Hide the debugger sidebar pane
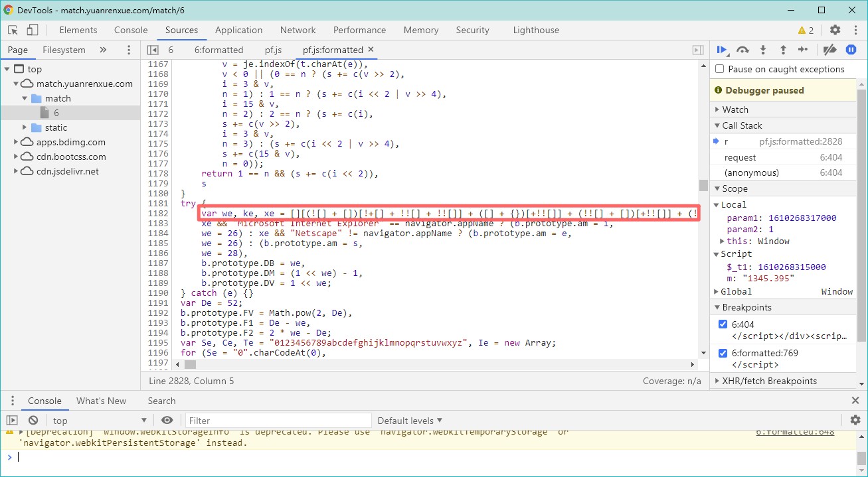 pos(698,50)
